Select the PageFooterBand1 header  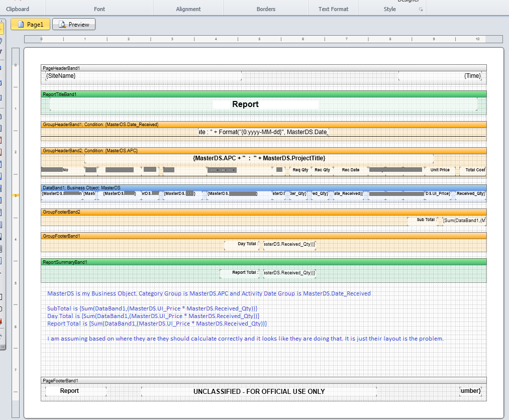click(264, 380)
